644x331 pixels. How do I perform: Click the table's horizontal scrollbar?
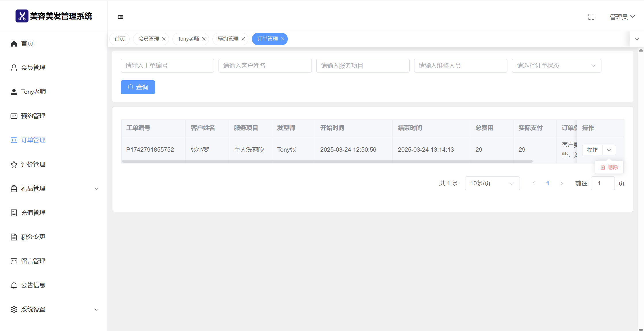(327, 161)
